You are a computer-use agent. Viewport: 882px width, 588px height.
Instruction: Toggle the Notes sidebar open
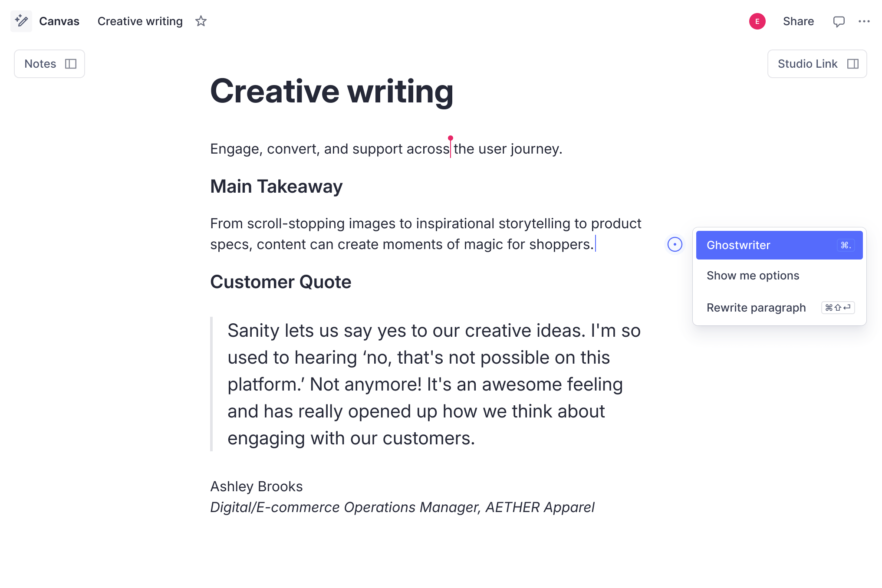pyautogui.click(x=49, y=64)
